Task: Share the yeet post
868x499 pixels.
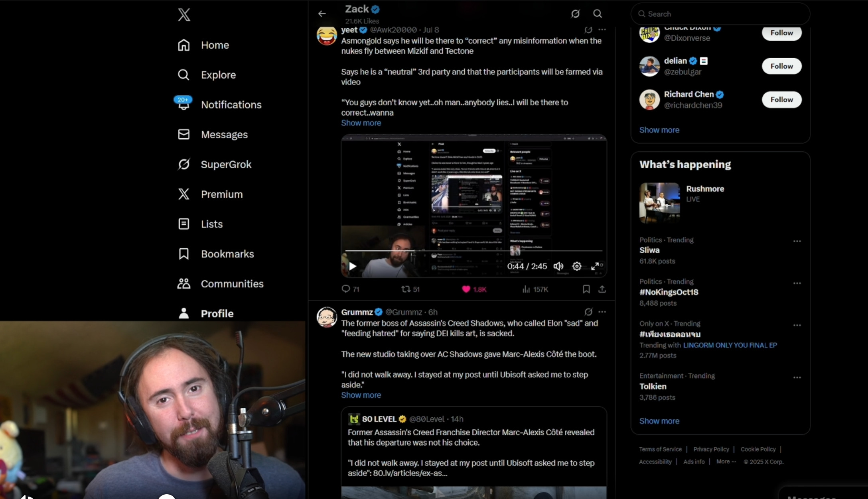Action: pyautogui.click(x=602, y=289)
